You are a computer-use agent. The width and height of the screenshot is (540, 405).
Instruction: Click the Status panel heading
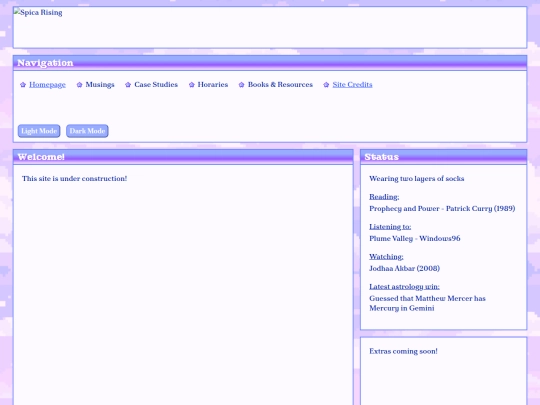(382, 157)
